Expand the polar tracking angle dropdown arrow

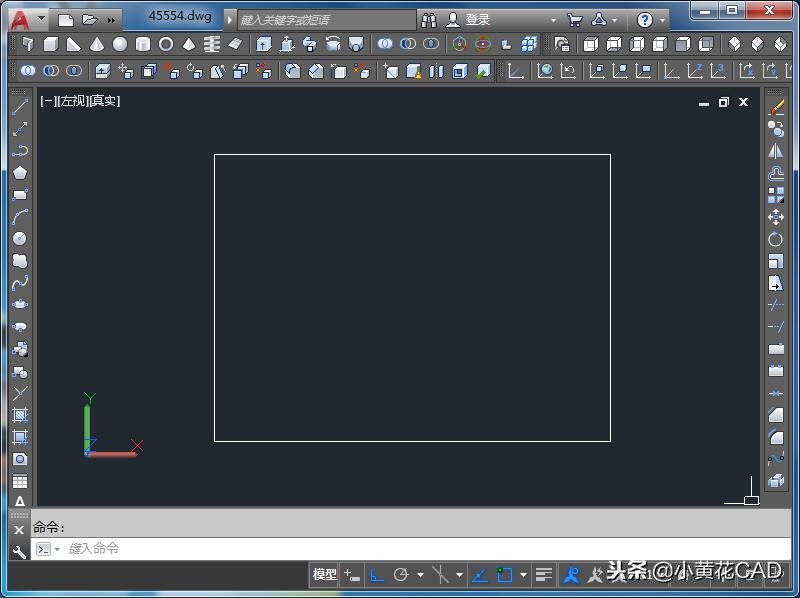tap(420, 575)
